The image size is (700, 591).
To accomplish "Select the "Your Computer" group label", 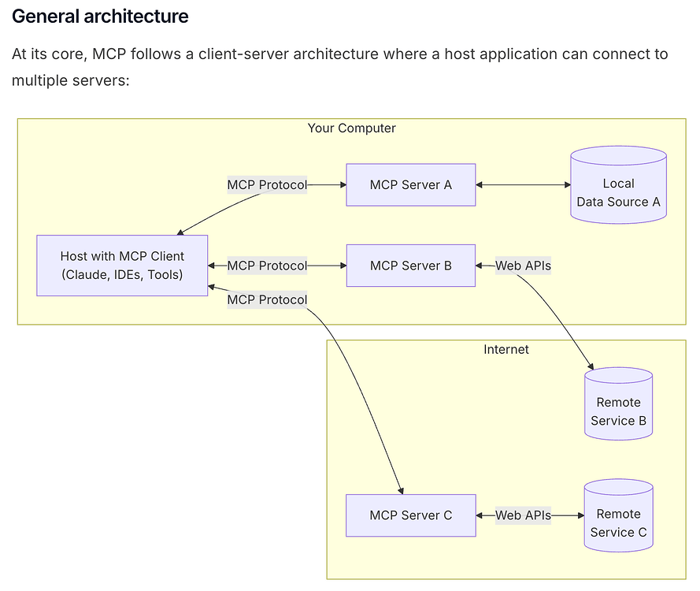I will click(x=351, y=128).
